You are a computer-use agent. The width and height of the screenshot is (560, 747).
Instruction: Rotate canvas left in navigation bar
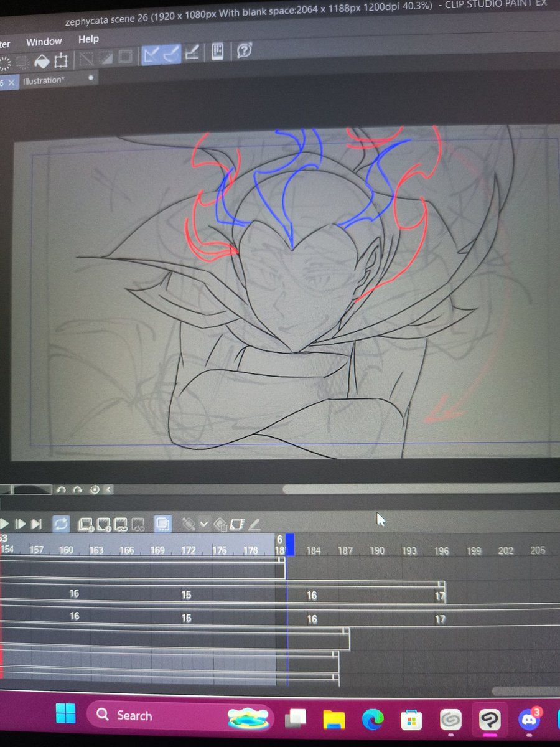coord(61,490)
